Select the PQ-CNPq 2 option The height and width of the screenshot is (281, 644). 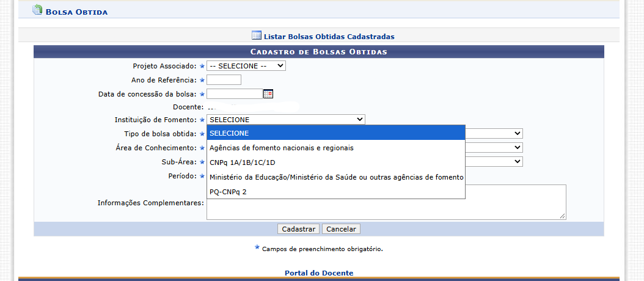(336, 192)
